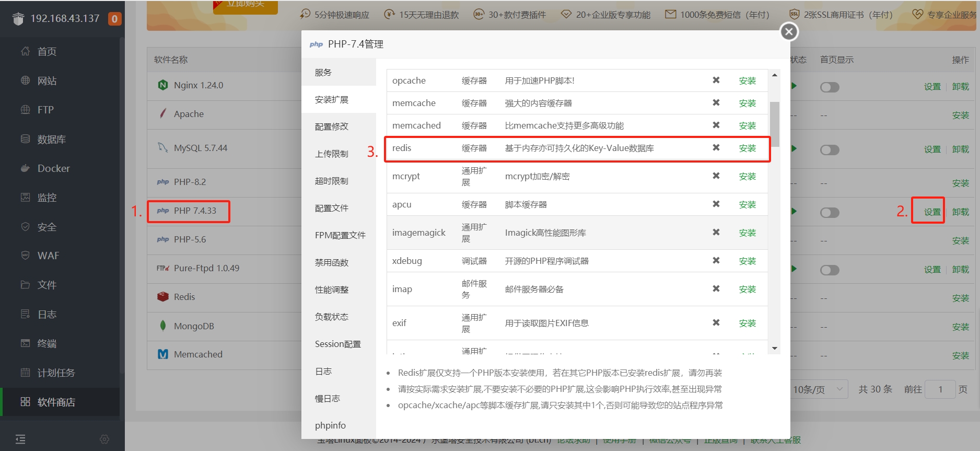Screen dimensions: 980x451
Task: Switch to the Session配置 tab
Action: coord(339,344)
